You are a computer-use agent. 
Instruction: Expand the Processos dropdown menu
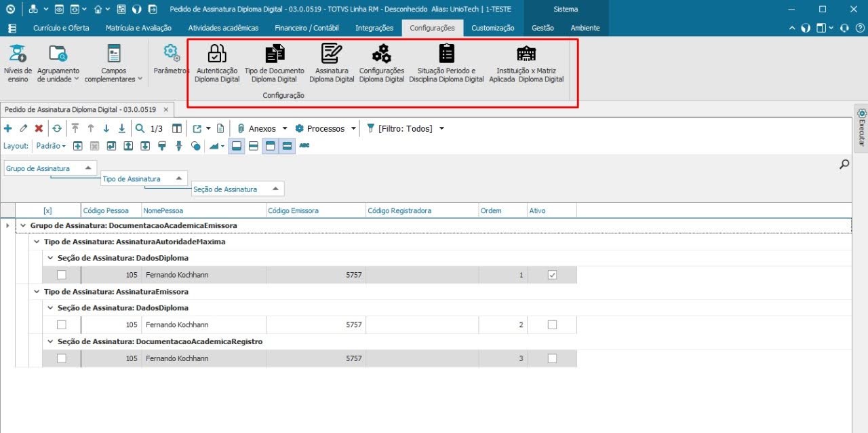(x=325, y=128)
